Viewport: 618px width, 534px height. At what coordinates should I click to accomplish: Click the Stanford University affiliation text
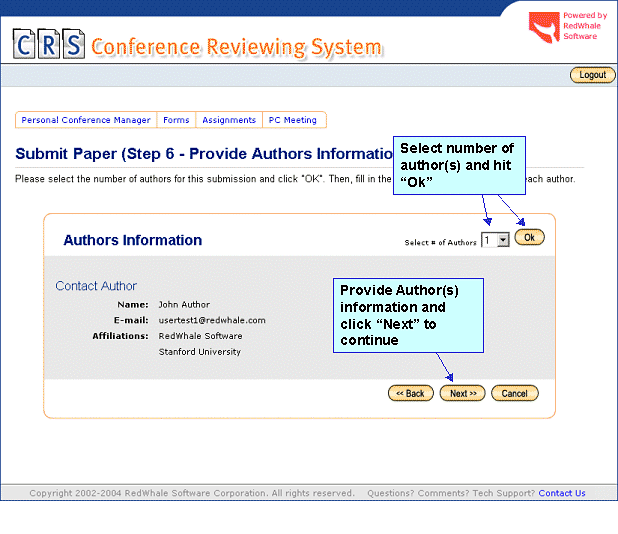point(200,352)
